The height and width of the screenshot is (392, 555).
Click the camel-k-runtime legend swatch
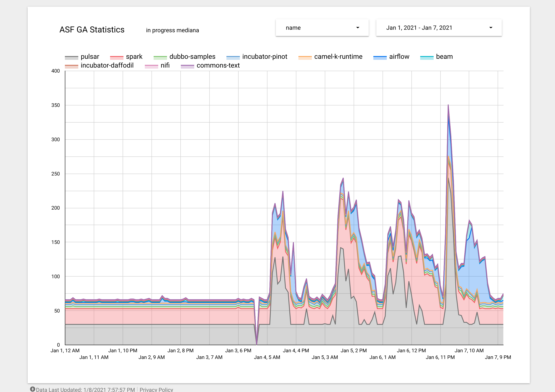coord(305,58)
